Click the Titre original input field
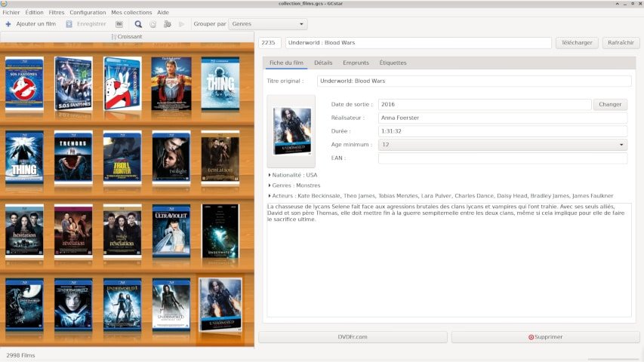Screen dimensions: 644x362 (474, 81)
